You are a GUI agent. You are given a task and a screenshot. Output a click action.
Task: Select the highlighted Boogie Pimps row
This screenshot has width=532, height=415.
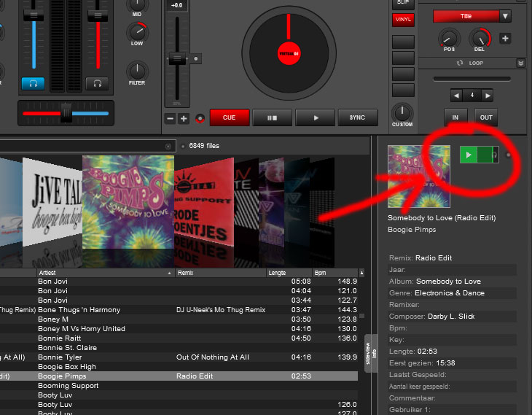[179, 376]
